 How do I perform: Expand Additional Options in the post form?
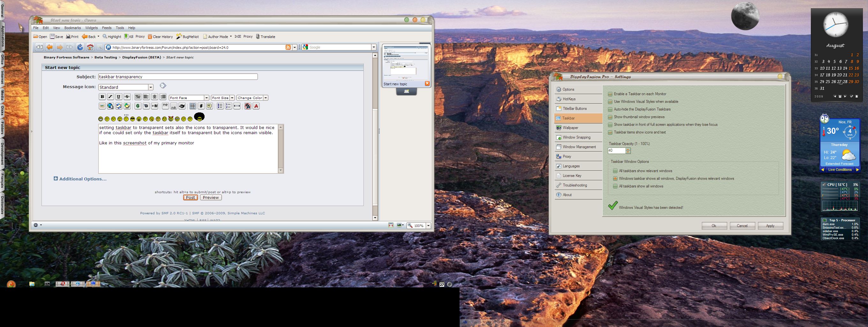[80, 179]
